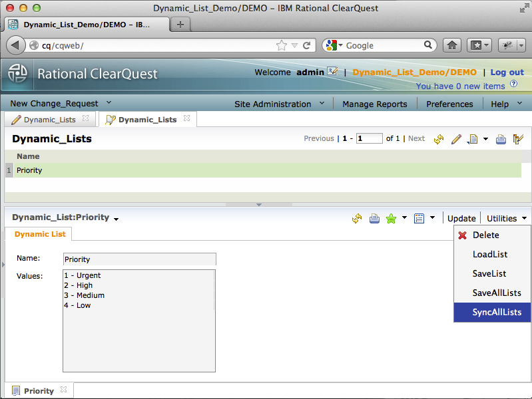
Task: Select SaveList from Utilities menu
Action: click(x=492, y=273)
